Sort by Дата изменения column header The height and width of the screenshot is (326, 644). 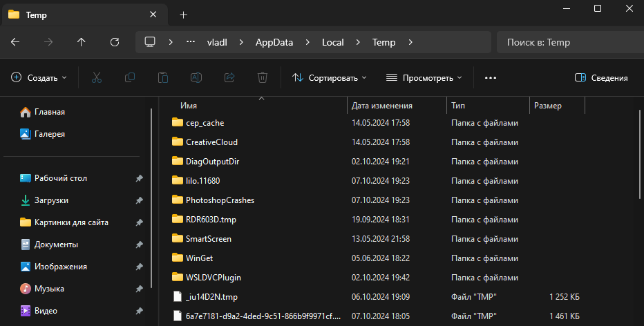tap(397, 106)
